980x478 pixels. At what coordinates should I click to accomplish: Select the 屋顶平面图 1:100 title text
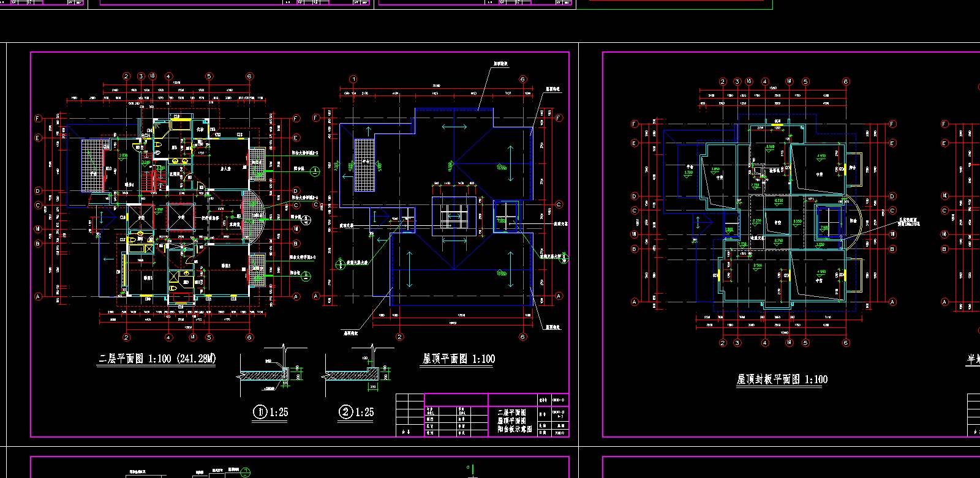(x=458, y=359)
